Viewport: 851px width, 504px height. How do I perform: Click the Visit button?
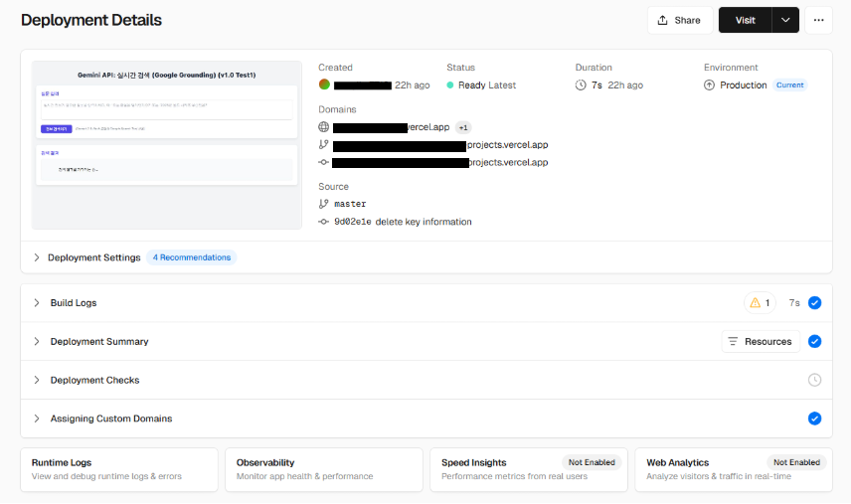pos(746,20)
